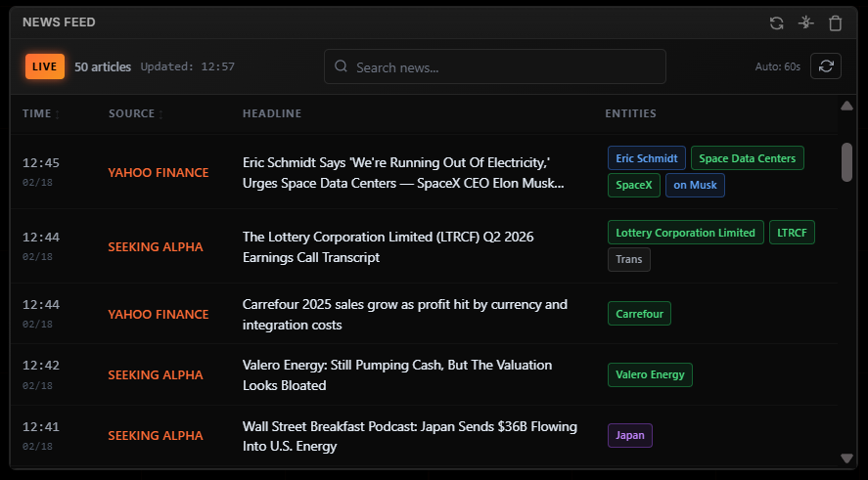Click the Trans entity tag
Viewport: 868px width, 480px height.
pyautogui.click(x=629, y=259)
